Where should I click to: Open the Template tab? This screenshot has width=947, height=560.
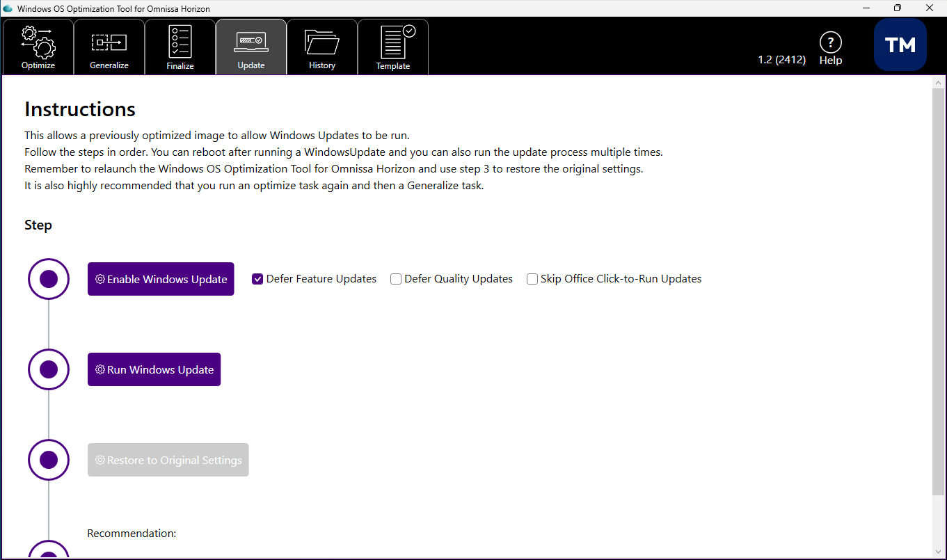click(x=393, y=47)
